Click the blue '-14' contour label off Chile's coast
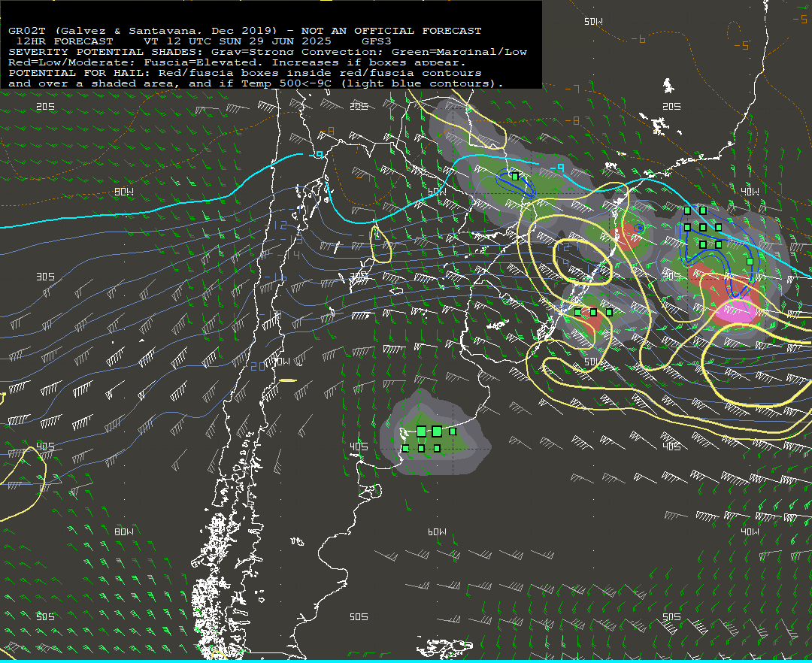Image resolution: width=812 pixels, height=663 pixels. [x=288, y=255]
